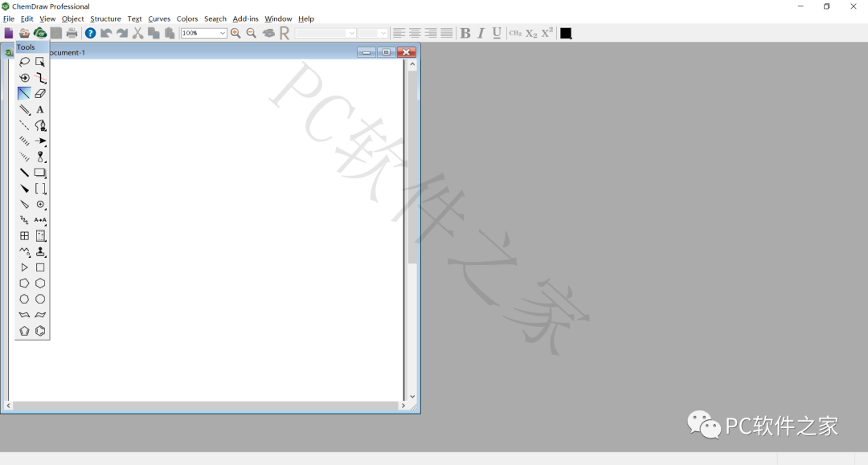Select the Atom-to-atom A→A Query tool
This screenshot has width=868, height=465.
click(x=40, y=220)
